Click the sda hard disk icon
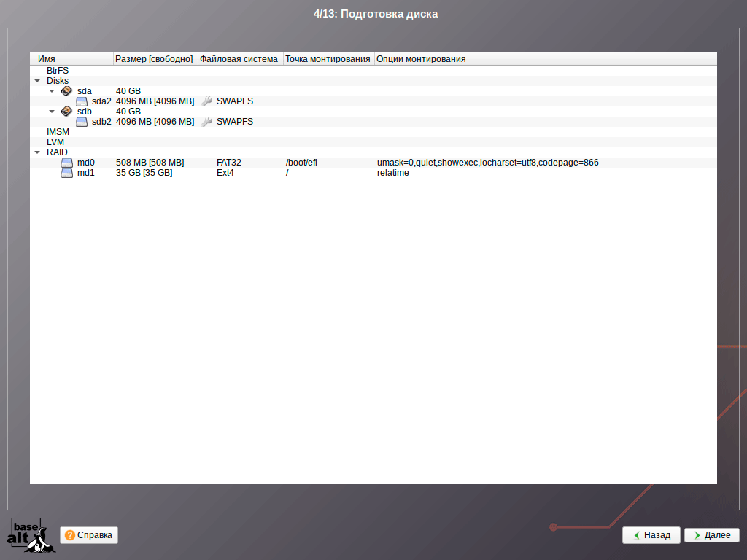Viewport: 747px width, 560px height. click(x=66, y=91)
